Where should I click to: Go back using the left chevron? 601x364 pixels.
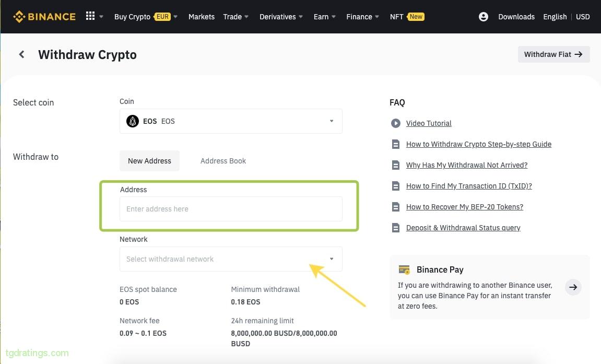(x=22, y=54)
